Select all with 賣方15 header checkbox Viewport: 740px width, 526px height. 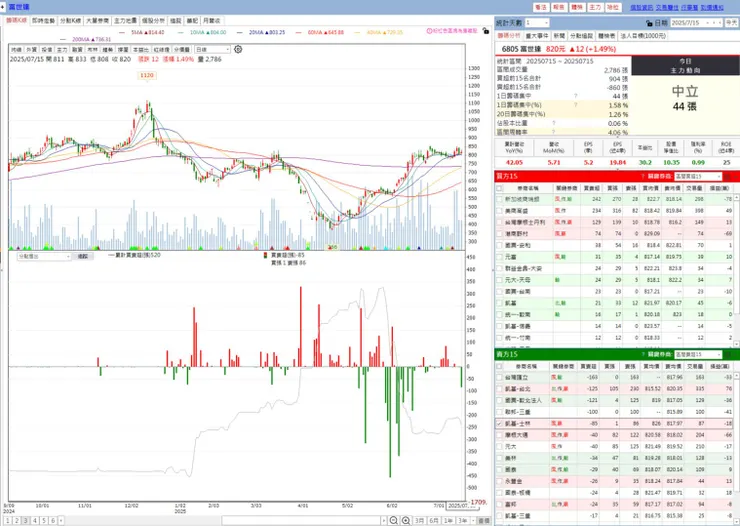click(x=499, y=366)
